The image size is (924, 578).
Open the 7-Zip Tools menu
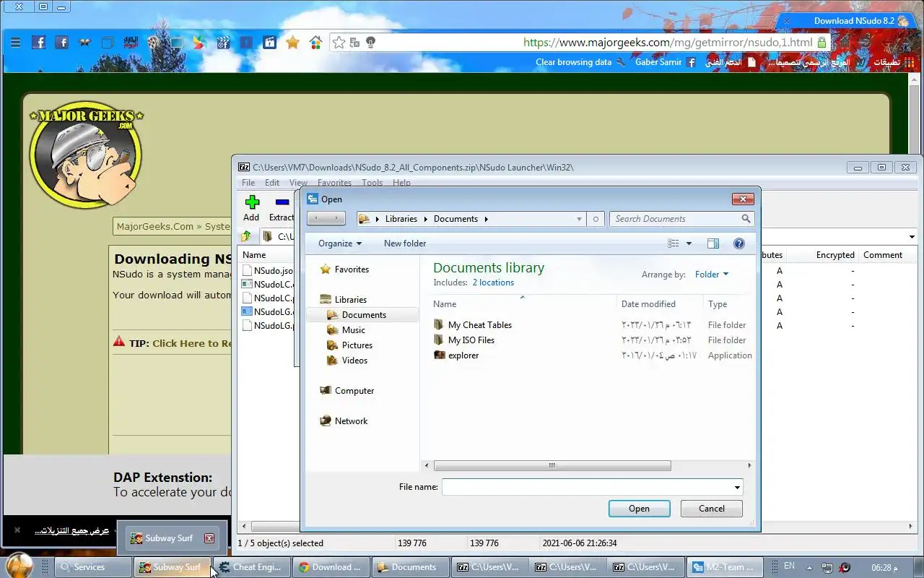pyautogui.click(x=372, y=183)
